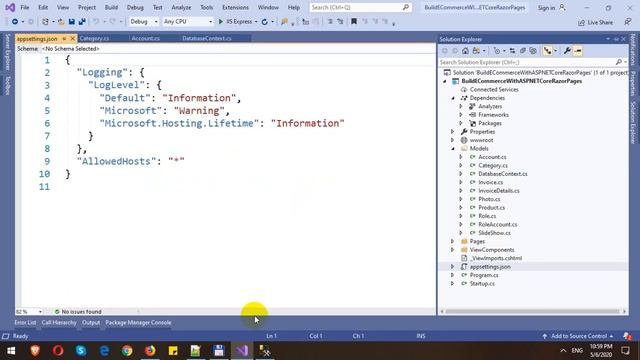Click search icon in Solution Explorer search box
Image resolution: width=640 pixels, height=360 pixels.
pyautogui.click(x=618, y=62)
